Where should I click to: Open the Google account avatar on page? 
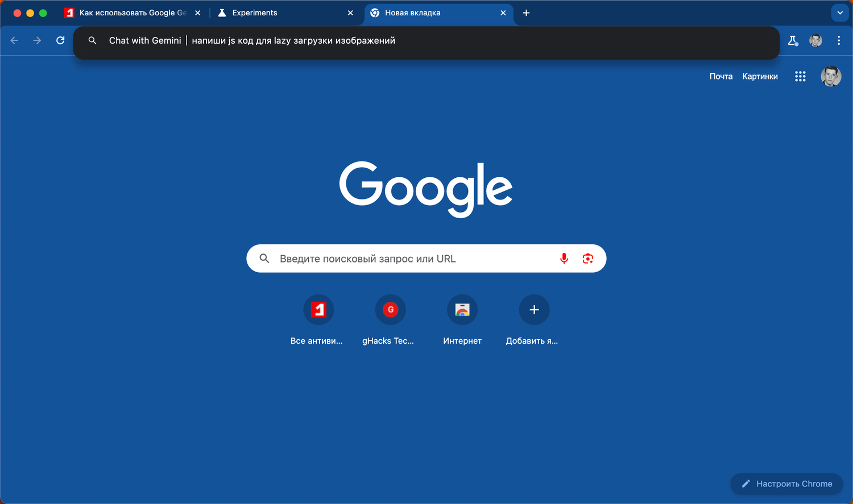click(831, 76)
